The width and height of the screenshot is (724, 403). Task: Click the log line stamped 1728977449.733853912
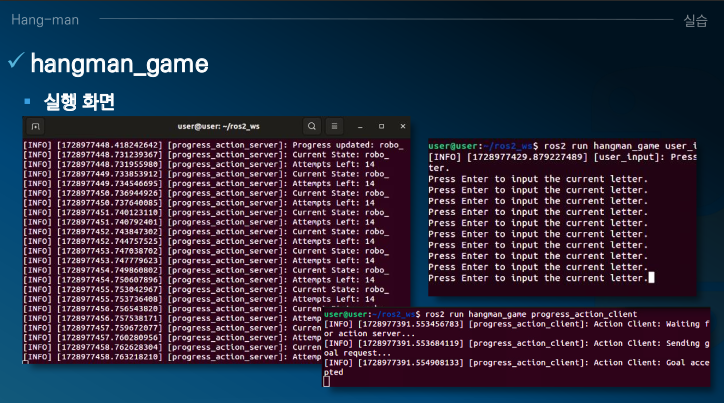(206, 174)
